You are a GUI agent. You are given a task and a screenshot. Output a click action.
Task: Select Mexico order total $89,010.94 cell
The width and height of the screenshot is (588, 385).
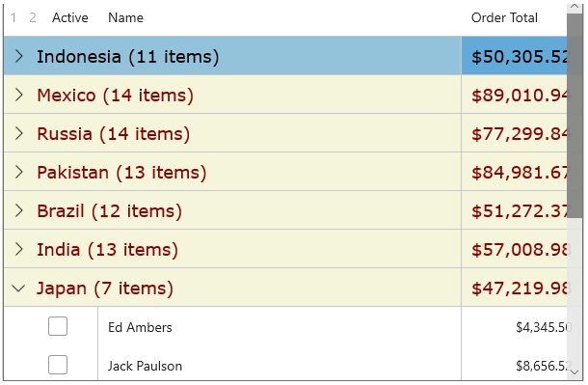click(x=514, y=95)
